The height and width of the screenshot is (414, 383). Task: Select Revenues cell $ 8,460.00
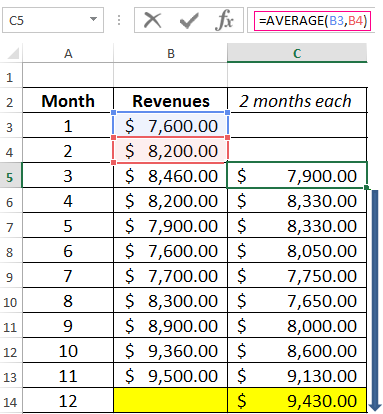coord(170,175)
